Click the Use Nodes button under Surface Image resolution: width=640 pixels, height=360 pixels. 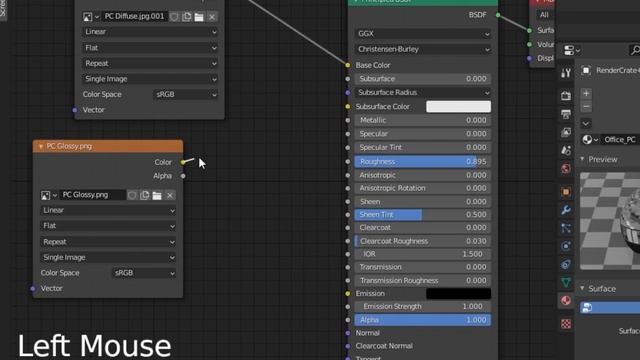610,307
